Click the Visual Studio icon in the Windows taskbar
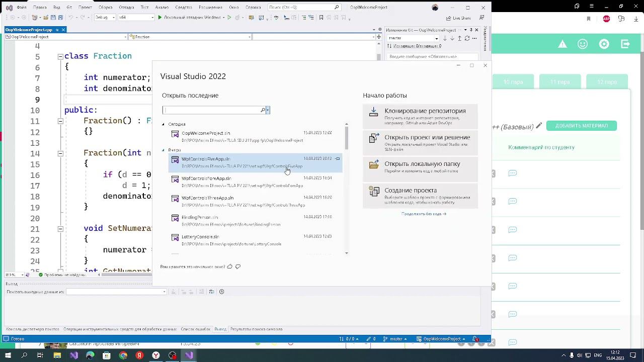Screen dimensions: 644x362 (x=189, y=355)
